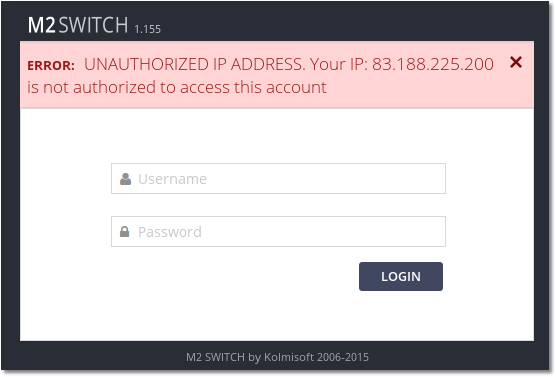
Task: Click the 2006-2015 copyright years
Action: [x=343, y=357]
